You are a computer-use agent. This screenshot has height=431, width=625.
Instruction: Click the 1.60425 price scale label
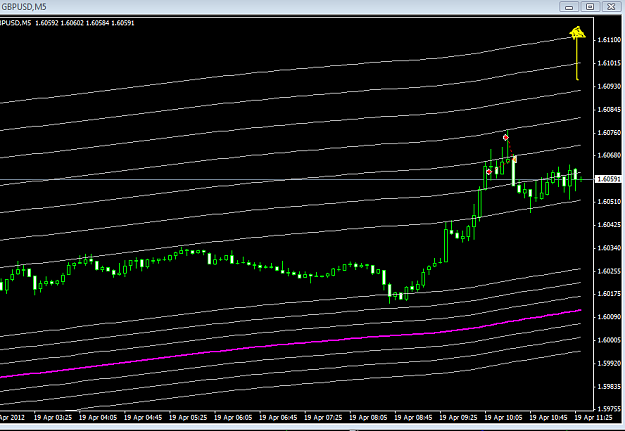coord(609,224)
